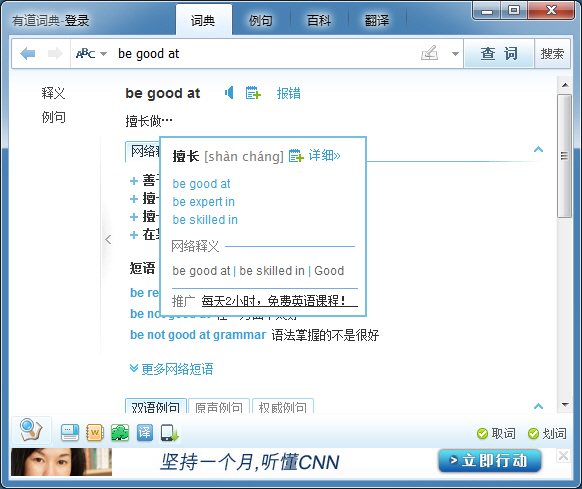Go forward with the right arrow
582x489 pixels.
55,54
